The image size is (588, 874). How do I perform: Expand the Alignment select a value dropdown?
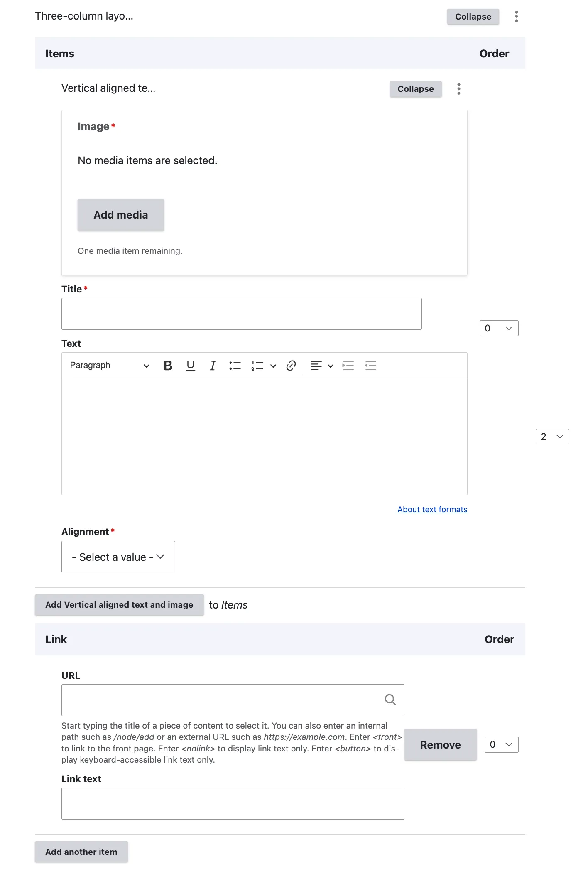[x=118, y=557]
